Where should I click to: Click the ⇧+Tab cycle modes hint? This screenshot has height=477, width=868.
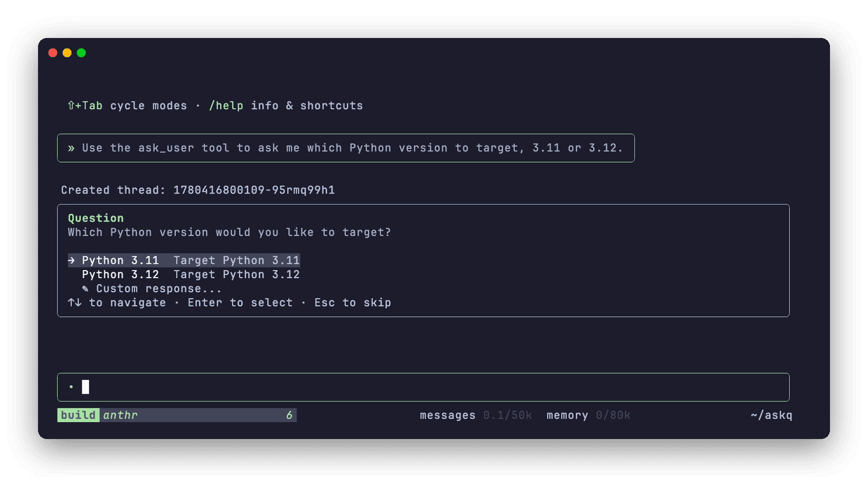coord(127,106)
